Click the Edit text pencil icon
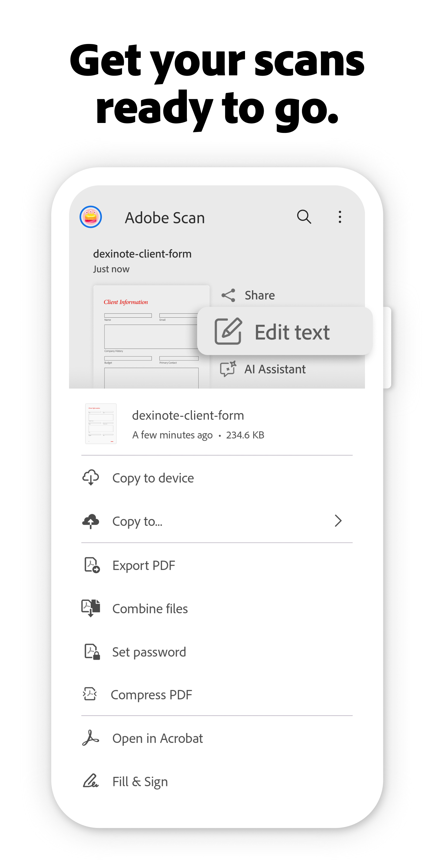The height and width of the screenshot is (868, 434). 228,331
